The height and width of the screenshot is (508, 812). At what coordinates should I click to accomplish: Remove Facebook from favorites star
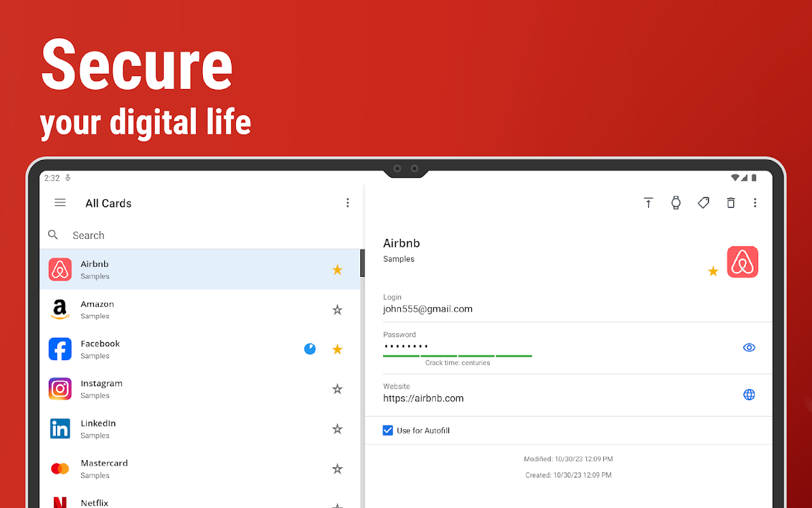pos(337,349)
